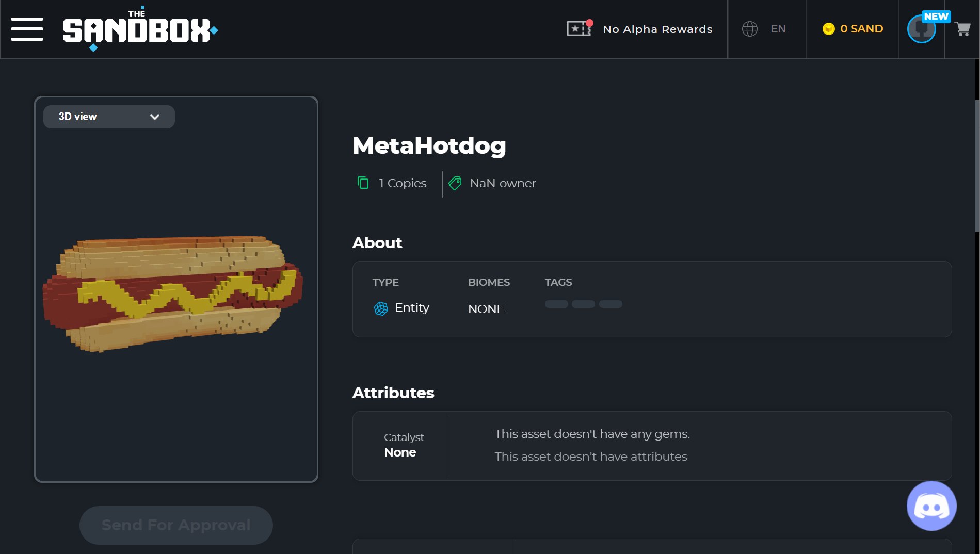Open the EN language selector
The image size is (980, 554).
pyautogui.click(x=778, y=29)
